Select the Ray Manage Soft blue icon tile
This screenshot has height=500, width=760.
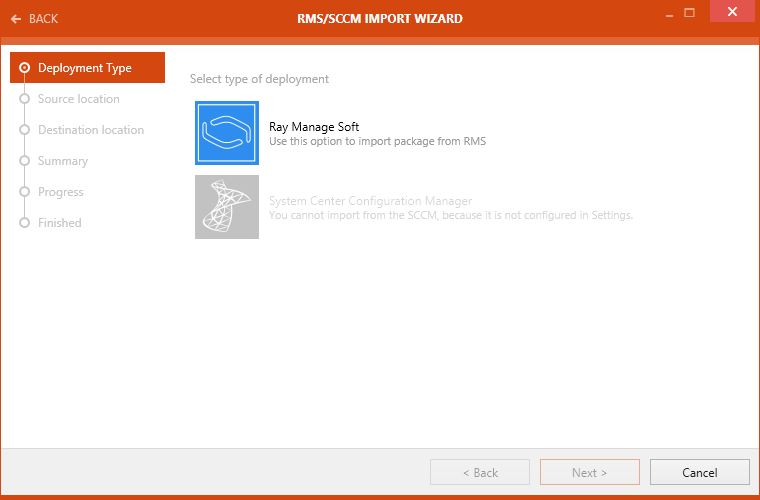[227, 133]
